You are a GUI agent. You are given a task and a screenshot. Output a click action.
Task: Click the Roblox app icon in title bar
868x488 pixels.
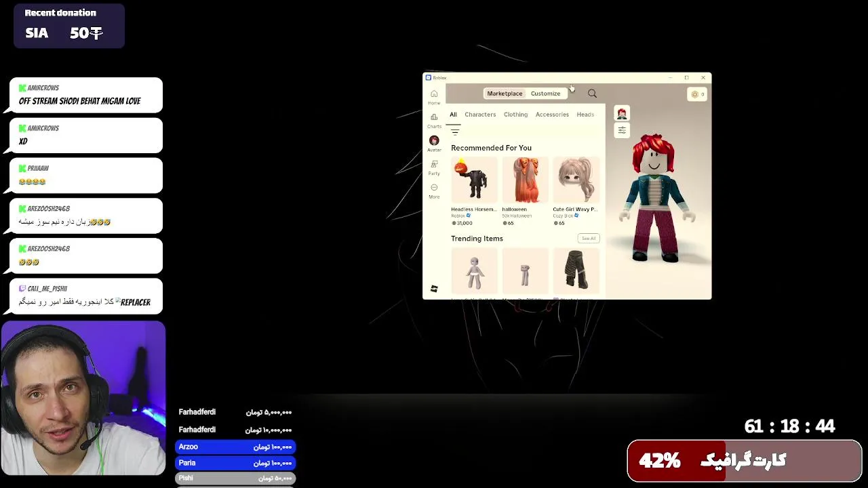coord(429,77)
